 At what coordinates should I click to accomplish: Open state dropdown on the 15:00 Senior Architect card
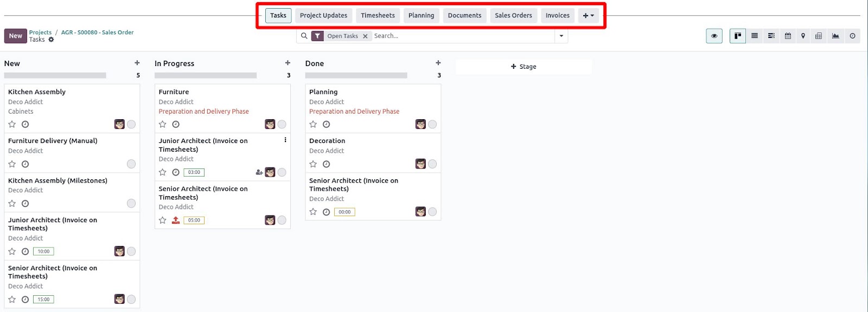tap(131, 300)
